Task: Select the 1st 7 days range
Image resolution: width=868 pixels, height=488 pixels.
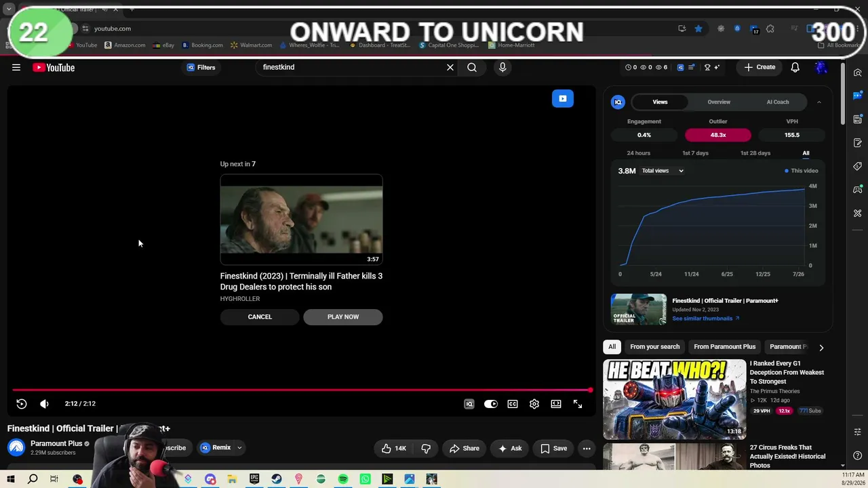Action: pyautogui.click(x=695, y=153)
